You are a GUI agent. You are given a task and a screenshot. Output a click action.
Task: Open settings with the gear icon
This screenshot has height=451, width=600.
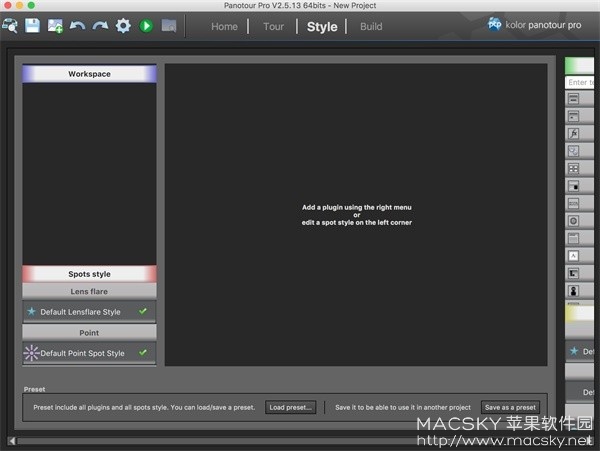123,26
